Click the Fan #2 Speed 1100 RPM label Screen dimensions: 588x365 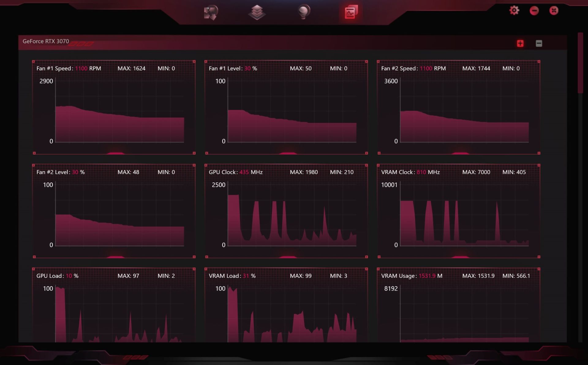pos(413,69)
